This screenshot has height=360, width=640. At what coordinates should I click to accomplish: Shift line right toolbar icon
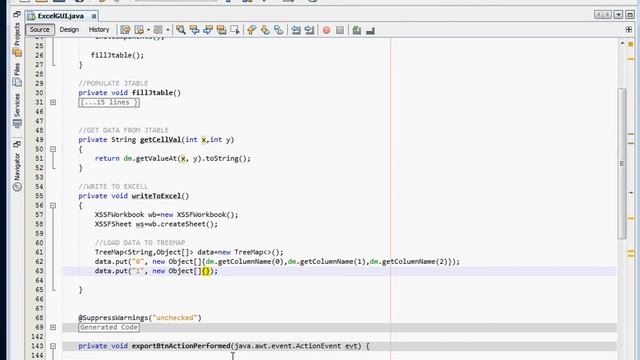coord(309,30)
